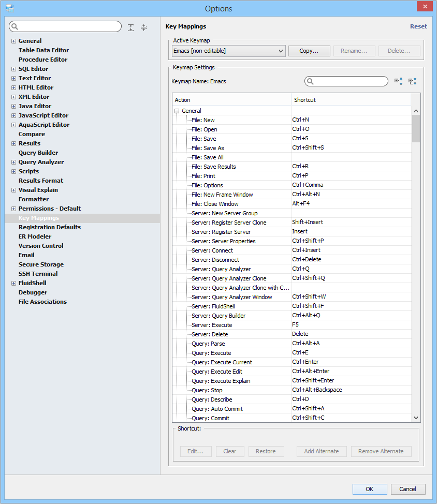Click the Delete... keymap button
Viewport: 437px width, 504px height.
(399, 51)
